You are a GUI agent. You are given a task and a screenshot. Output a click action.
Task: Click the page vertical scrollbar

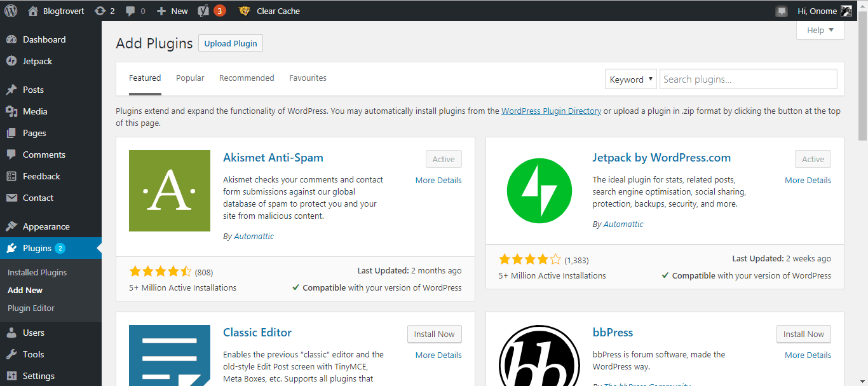[x=862, y=203]
